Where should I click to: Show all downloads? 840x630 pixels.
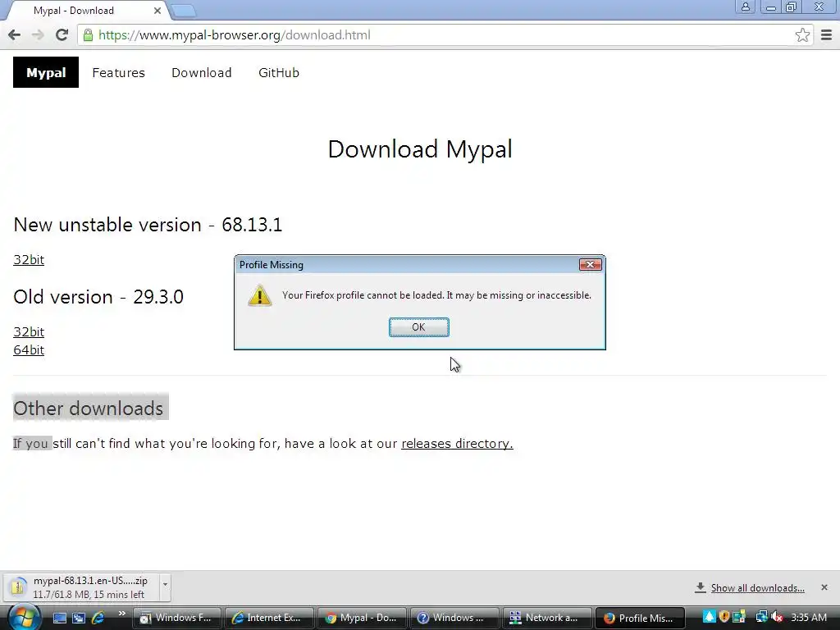pos(757,588)
